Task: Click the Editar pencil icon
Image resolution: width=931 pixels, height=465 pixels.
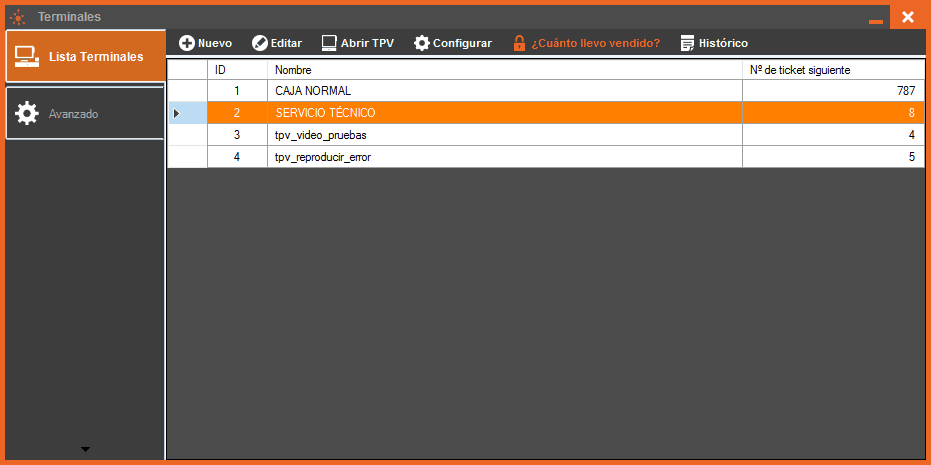Action: pyautogui.click(x=259, y=43)
